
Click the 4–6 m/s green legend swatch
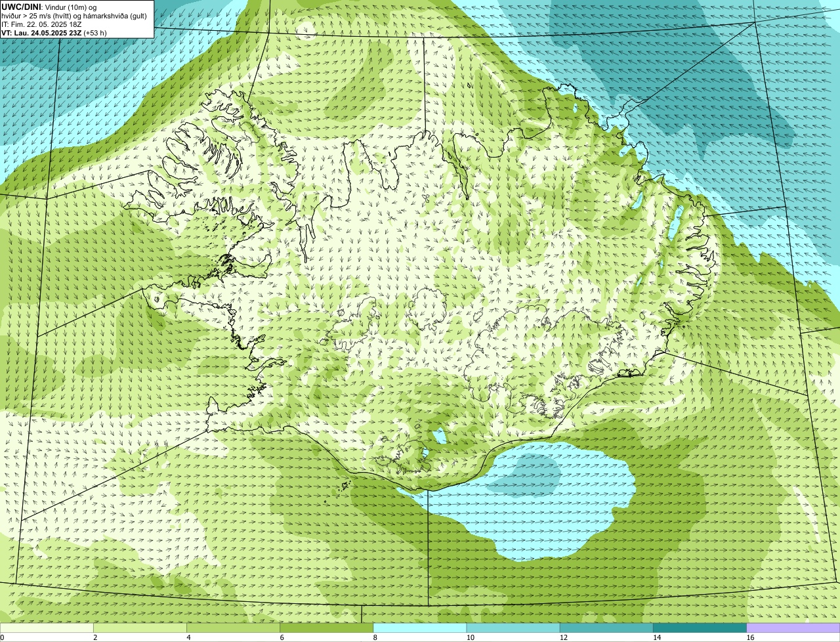tap(233, 628)
